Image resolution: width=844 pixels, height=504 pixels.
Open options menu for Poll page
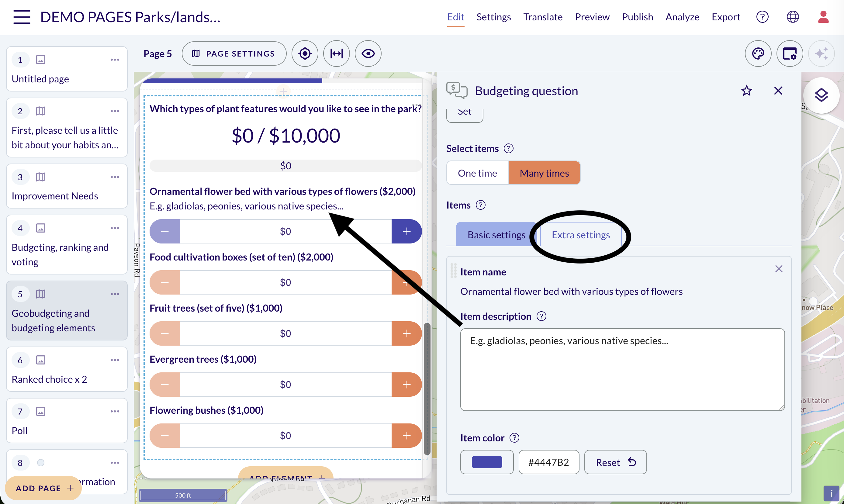click(115, 411)
